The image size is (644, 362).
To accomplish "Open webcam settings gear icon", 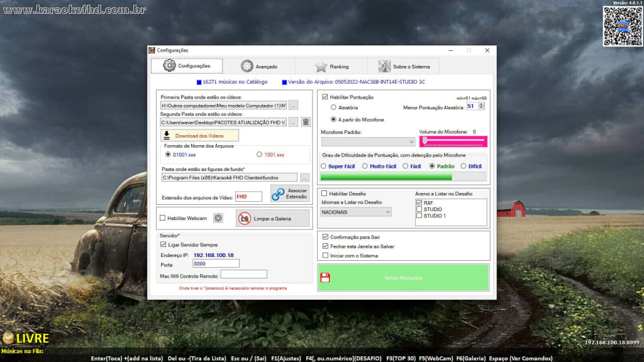I will click(x=218, y=218).
